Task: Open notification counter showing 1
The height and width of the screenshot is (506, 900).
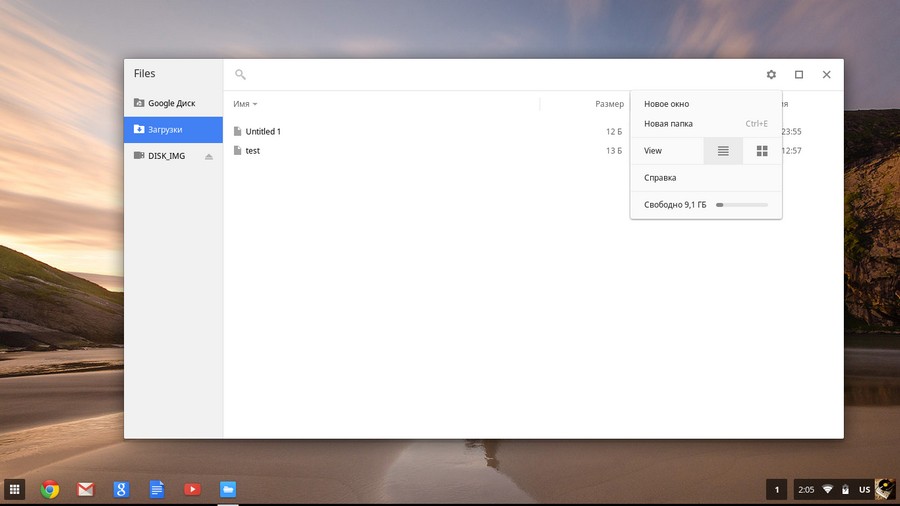Action: point(777,489)
